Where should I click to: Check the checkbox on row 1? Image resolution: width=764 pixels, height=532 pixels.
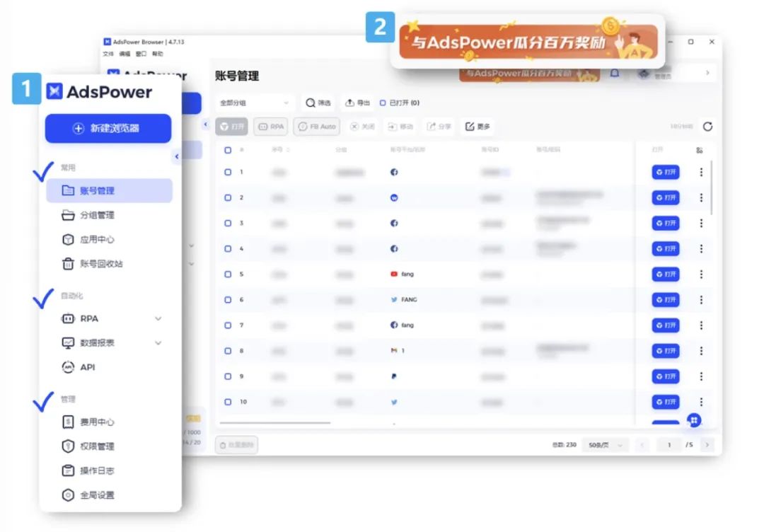(x=227, y=172)
